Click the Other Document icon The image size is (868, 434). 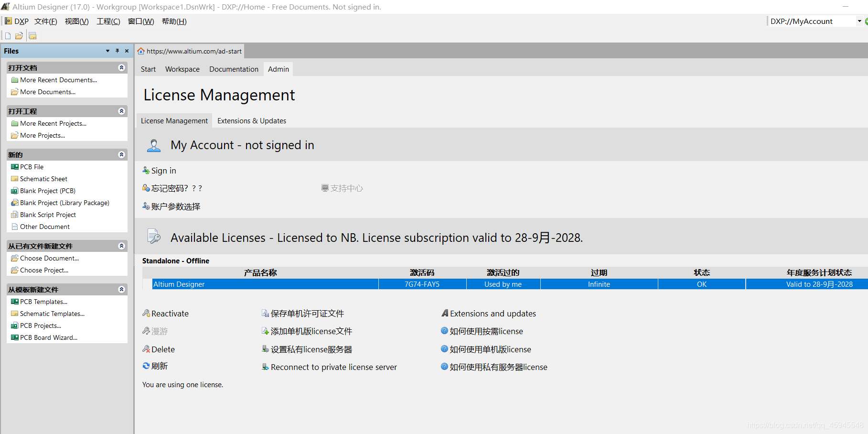coord(15,227)
